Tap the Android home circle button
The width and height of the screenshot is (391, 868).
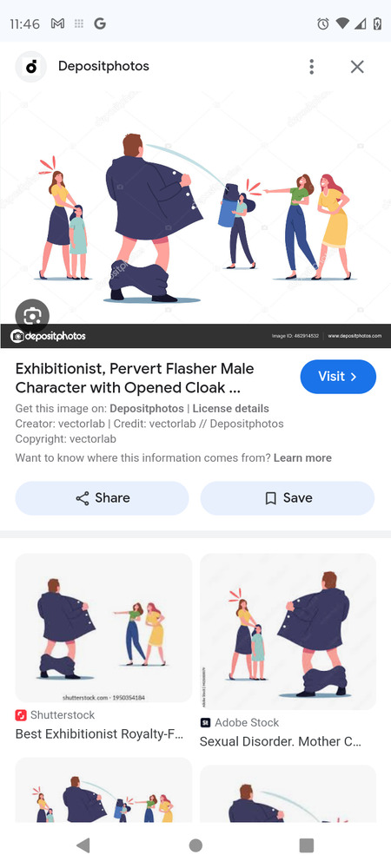(x=195, y=845)
